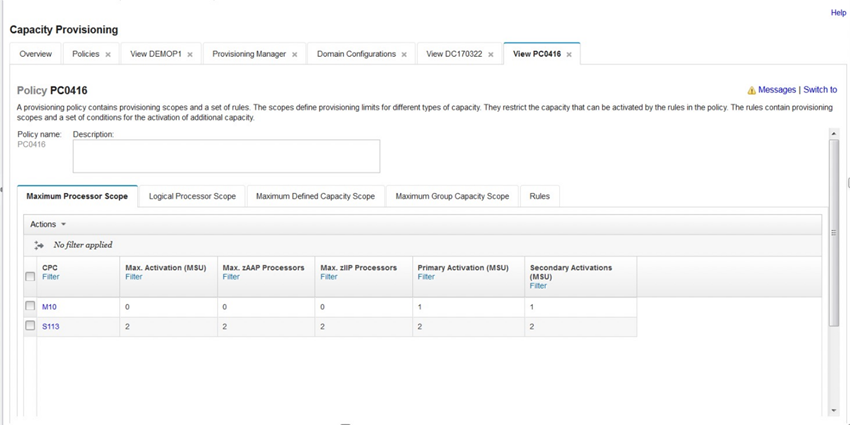Close the Provisioning Manager tab
This screenshot has height=425, width=850.
[294, 55]
